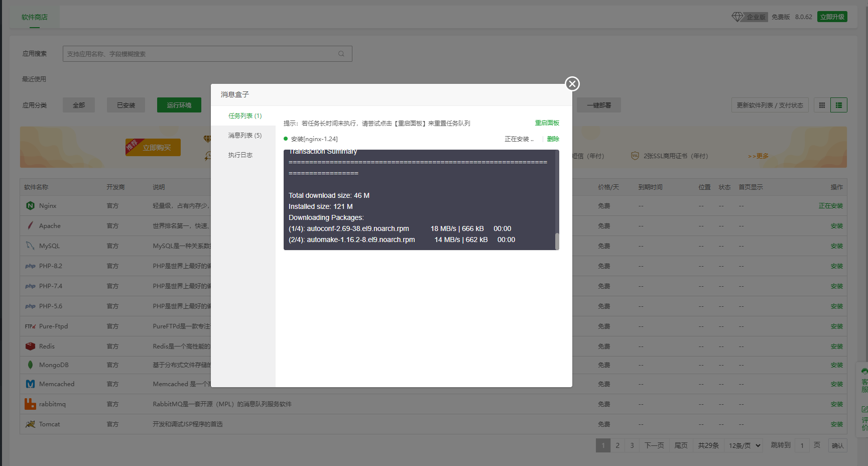Image resolution: width=868 pixels, height=466 pixels.
Task: Go to the next page
Action: click(x=654, y=445)
